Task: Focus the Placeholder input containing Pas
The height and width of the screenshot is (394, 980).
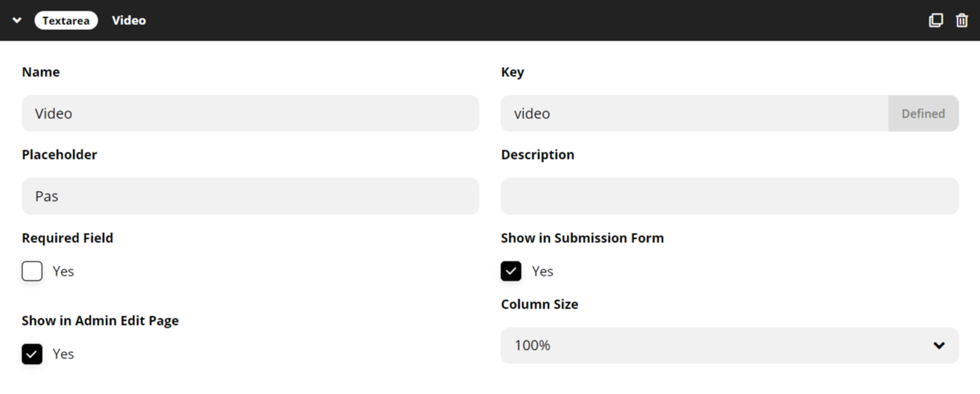Action: (x=250, y=196)
